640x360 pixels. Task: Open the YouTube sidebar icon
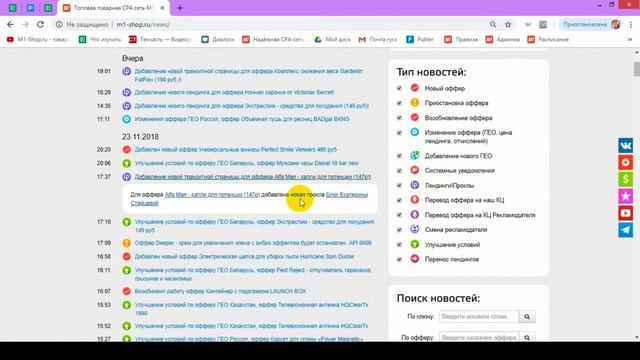point(625,213)
